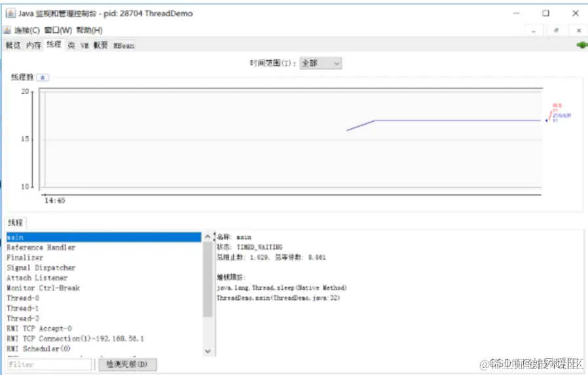Image resolution: width=588 pixels, height=375 pixels.
Task: Click the thread list scrollbar thumb
Action: (208, 279)
